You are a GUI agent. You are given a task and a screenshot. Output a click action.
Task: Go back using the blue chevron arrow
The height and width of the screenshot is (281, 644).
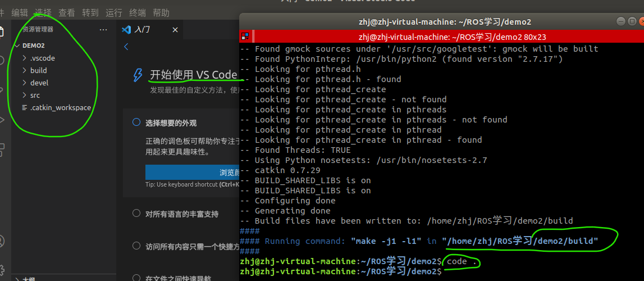(x=126, y=47)
